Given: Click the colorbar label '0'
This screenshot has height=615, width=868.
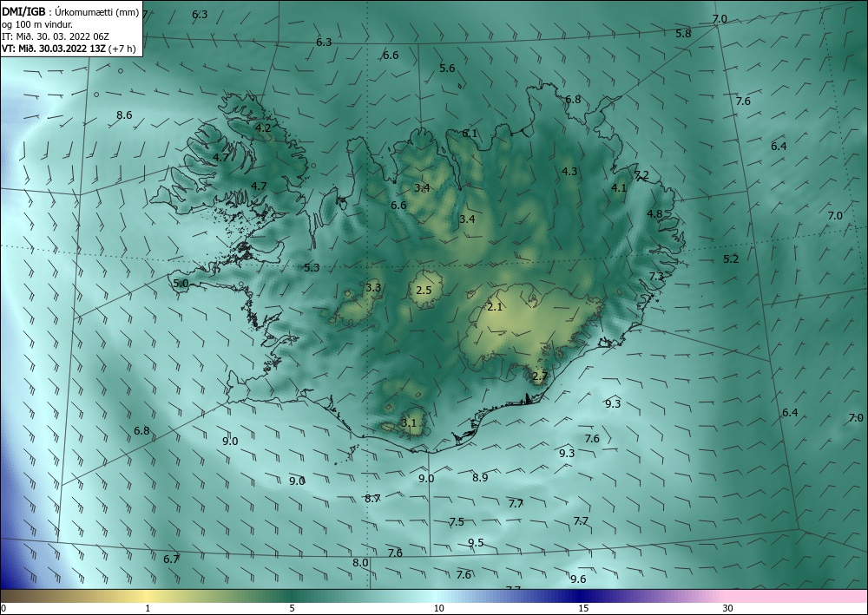Looking at the screenshot, I should pos(3,608).
